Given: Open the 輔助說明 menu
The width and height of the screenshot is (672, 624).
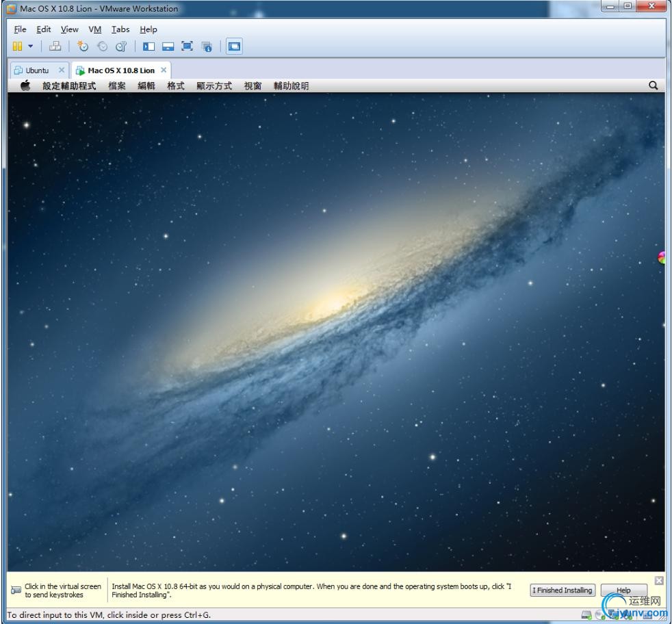Looking at the screenshot, I should (x=291, y=86).
